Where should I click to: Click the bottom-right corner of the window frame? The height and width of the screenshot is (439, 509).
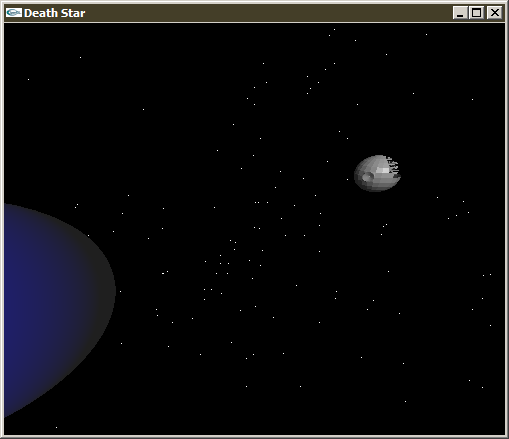pos(507,437)
